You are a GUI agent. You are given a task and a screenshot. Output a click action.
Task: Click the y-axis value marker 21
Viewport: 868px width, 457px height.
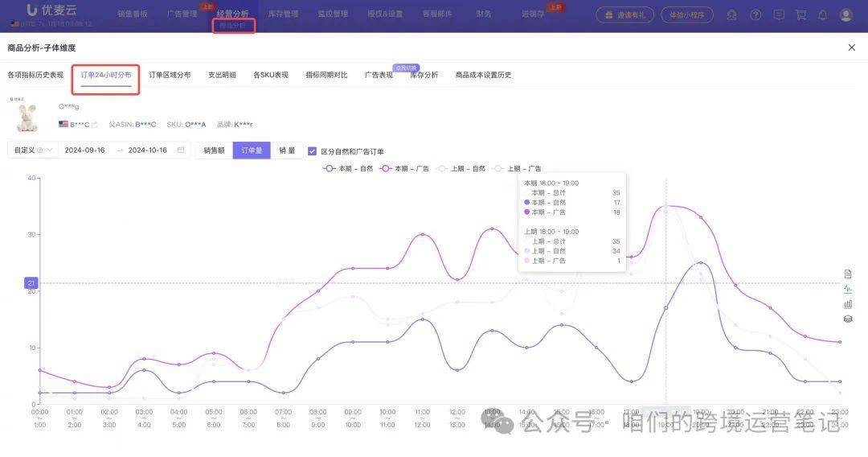pyautogui.click(x=31, y=283)
